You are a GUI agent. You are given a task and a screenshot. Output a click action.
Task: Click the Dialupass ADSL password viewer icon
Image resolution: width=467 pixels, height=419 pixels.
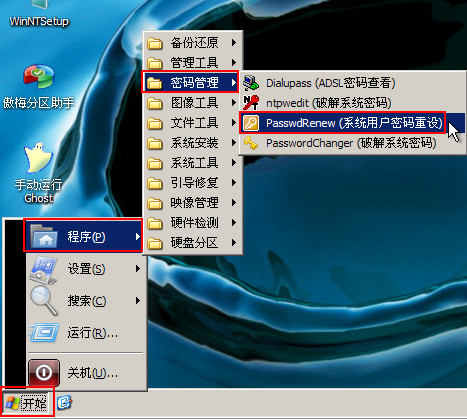[x=251, y=83]
